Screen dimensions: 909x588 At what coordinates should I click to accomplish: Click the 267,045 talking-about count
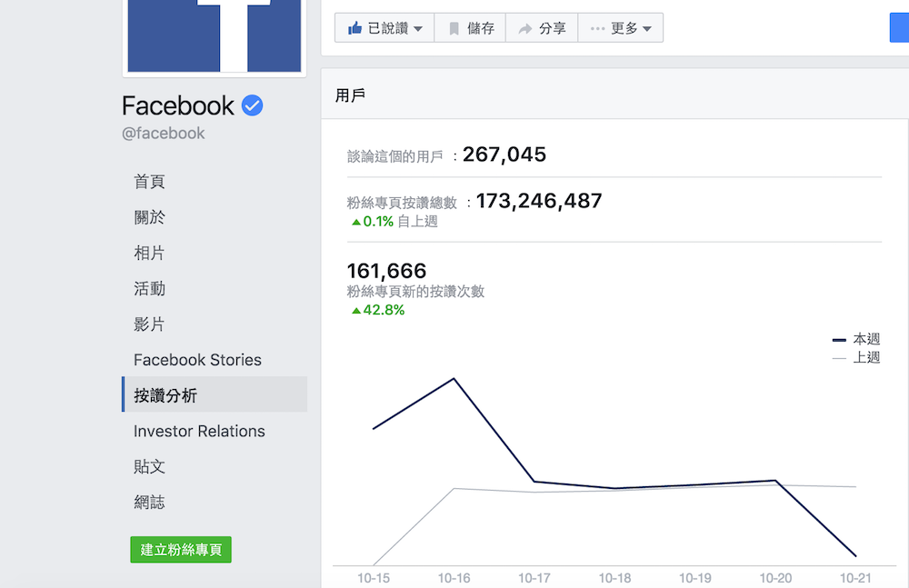[x=504, y=154]
